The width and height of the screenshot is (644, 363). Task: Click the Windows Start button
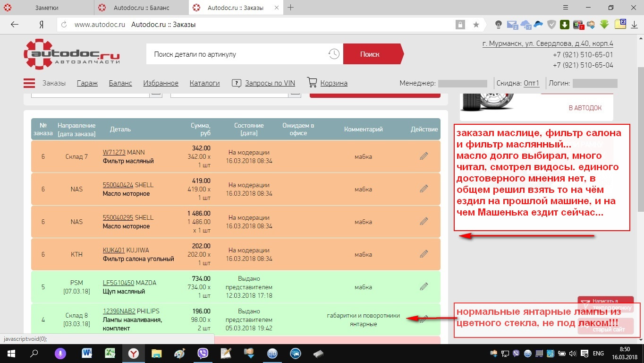pyautogui.click(x=11, y=353)
